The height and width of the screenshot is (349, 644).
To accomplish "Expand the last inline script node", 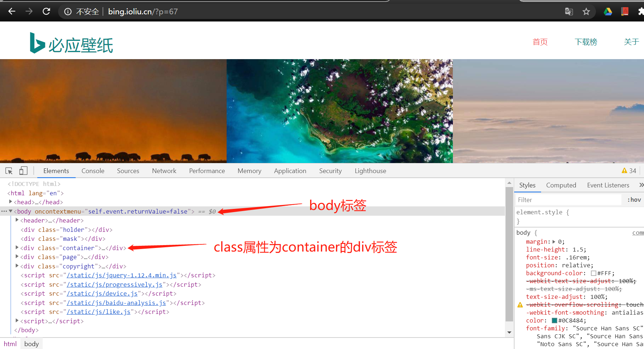I will click(17, 321).
